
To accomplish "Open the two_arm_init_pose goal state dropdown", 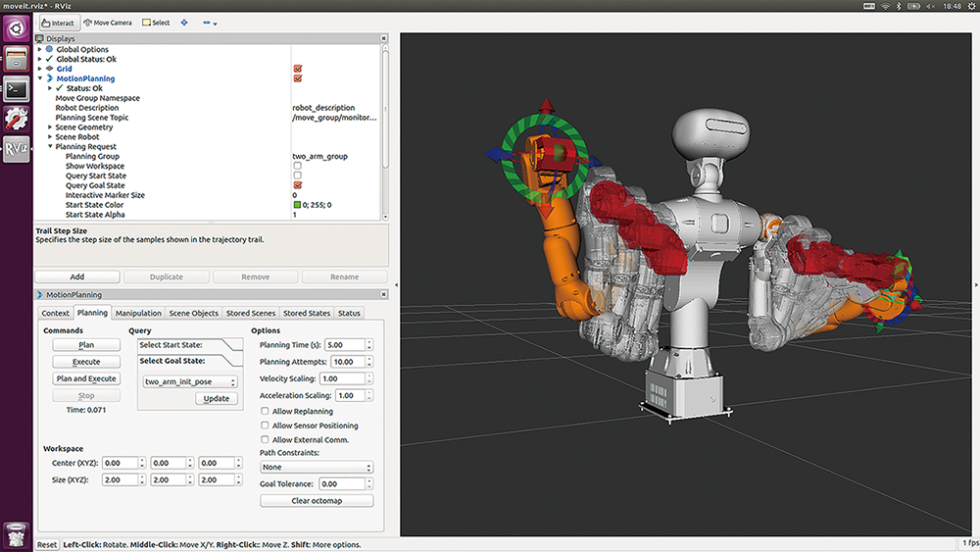I will pyautogui.click(x=189, y=381).
